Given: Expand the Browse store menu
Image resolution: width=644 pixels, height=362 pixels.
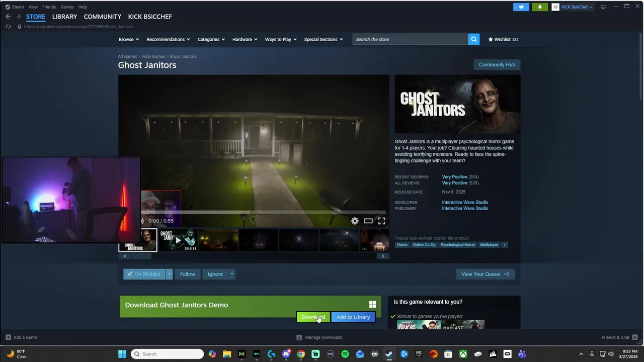Looking at the screenshot, I should (x=129, y=39).
